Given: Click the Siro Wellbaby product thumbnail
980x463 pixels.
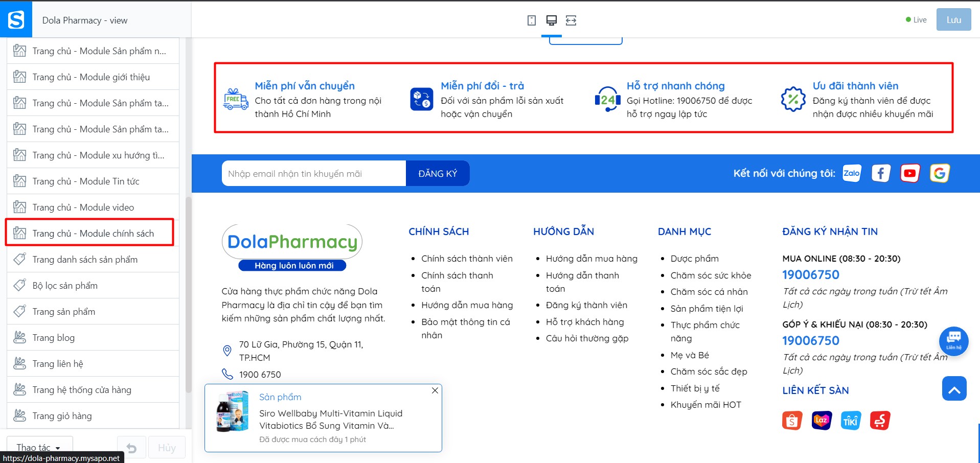Looking at the screenshot, I should pyautogui.click(x=233, y=411).
